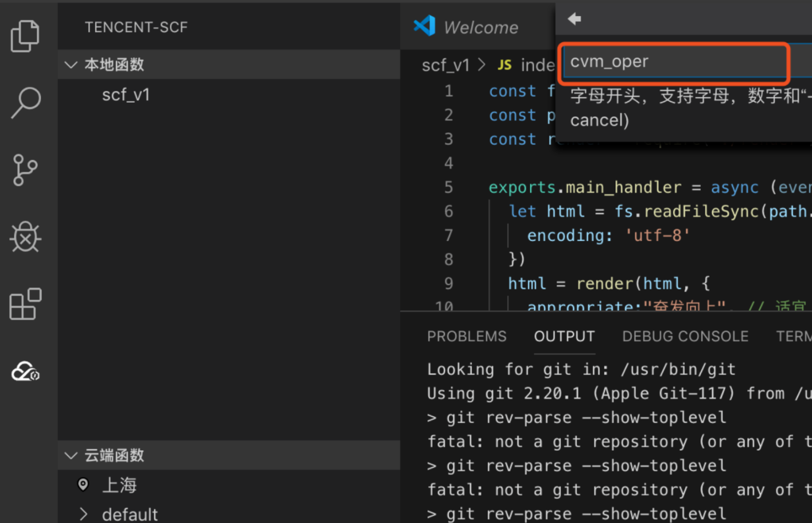Click 'encoding: utf-8' code line

[608, 236]
